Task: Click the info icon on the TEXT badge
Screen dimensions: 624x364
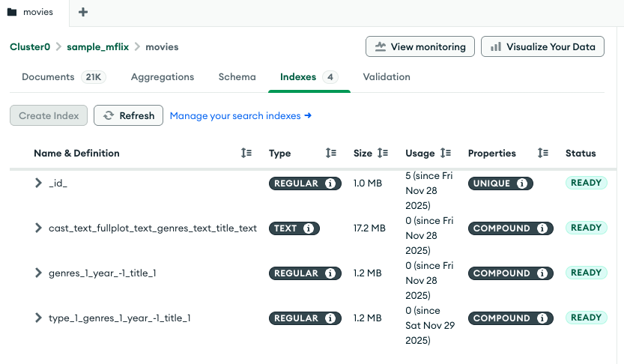Action: point(308,228)
